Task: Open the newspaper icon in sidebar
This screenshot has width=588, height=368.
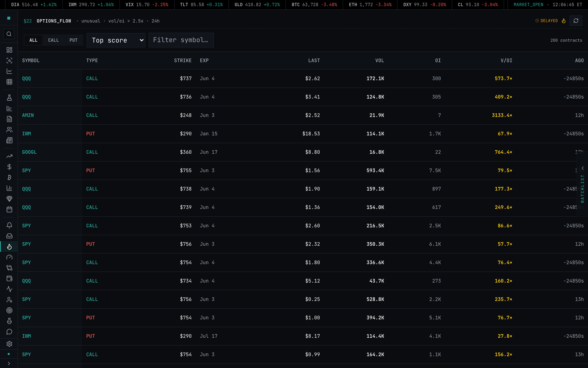Action: (x=9, y=140)
